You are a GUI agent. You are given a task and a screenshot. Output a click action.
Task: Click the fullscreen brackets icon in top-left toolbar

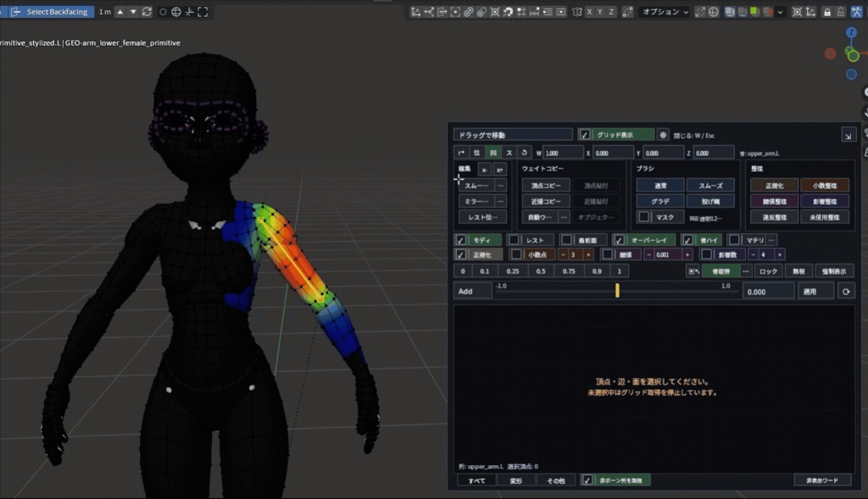(203, 12)
